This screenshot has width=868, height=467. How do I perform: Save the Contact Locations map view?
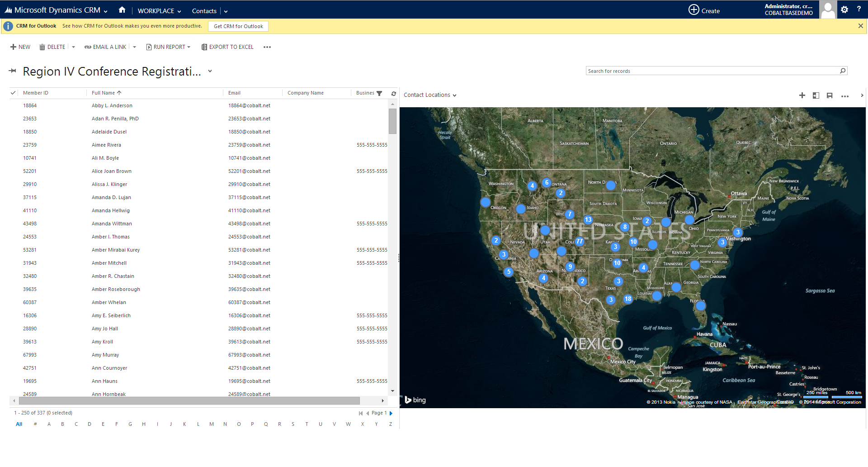830,95
